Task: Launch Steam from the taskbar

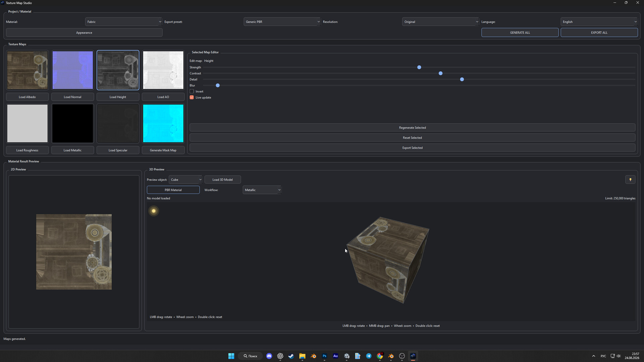Action: click(x=291, y=356)
